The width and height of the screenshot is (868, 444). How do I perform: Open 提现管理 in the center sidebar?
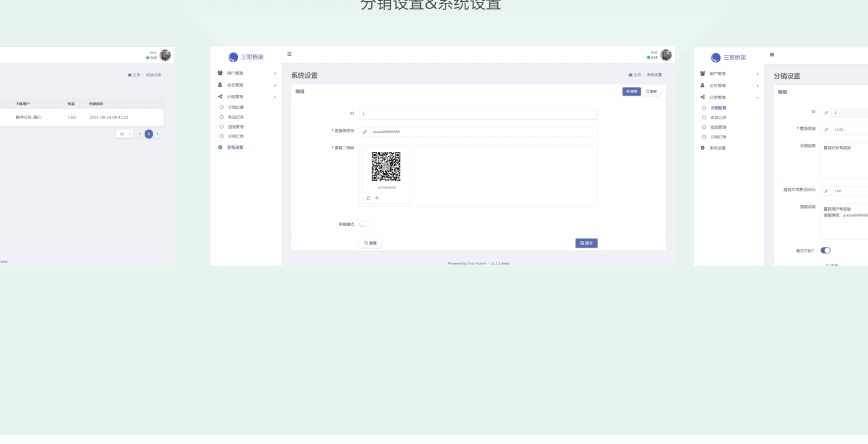click(x=236, y=127)
